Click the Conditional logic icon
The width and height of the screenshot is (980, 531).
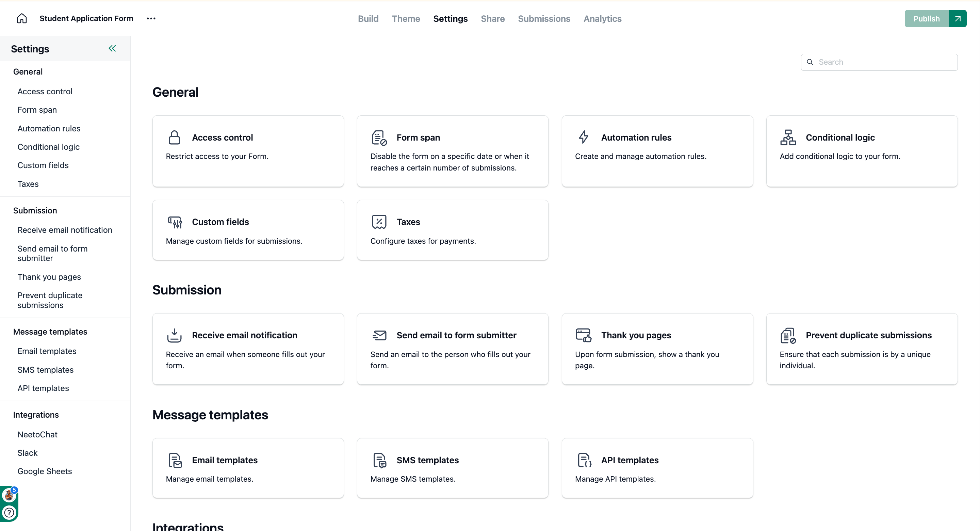coord(788,138)
